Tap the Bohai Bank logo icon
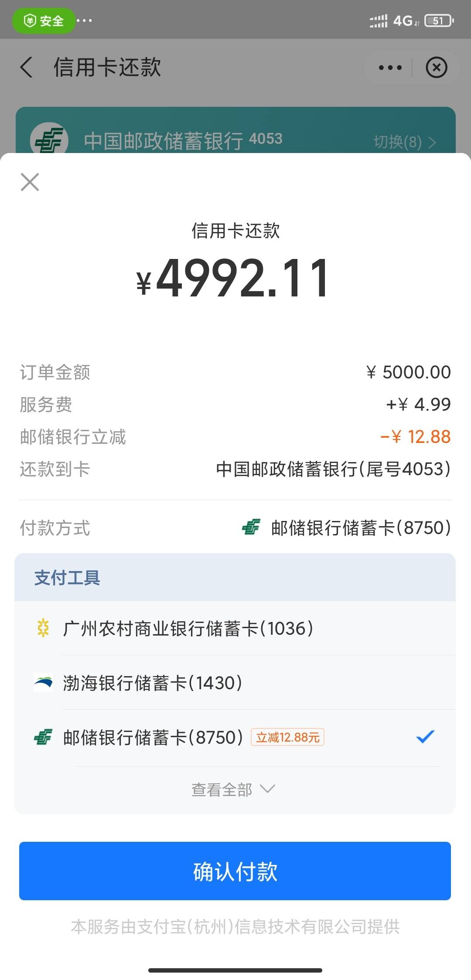This screenshot has width=471, height=980. pos(43,683)
